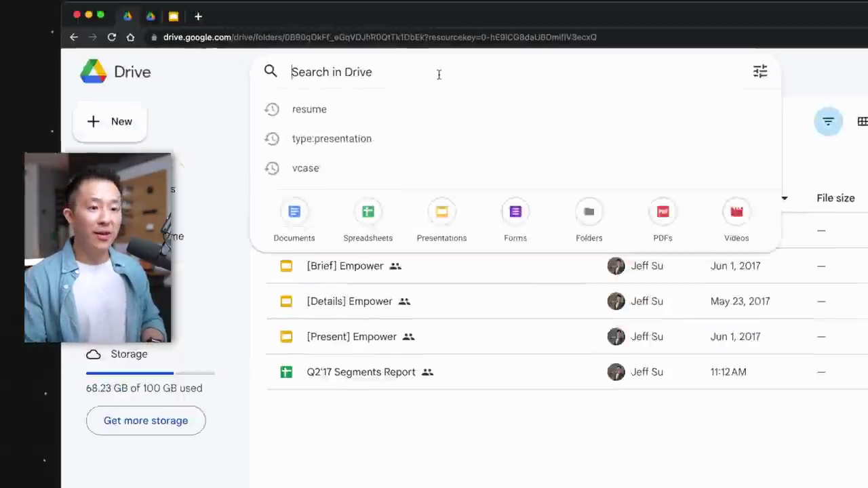868x488 pixels.
Task: Click Slides file icon of '[Brief] Empower'
Action: 286,266
